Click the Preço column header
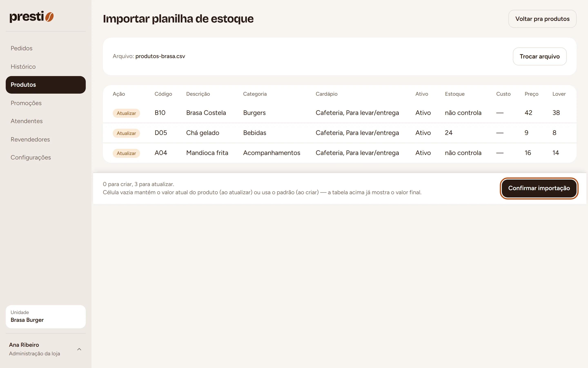This screenshot has width=588, height=368. (531, 94)
